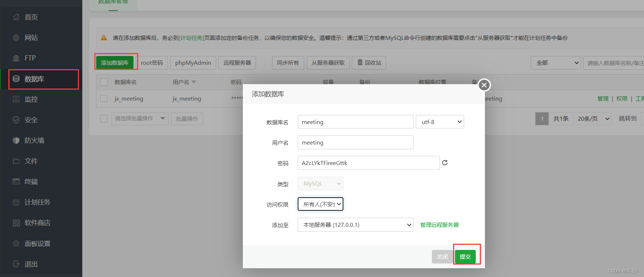This screenshot has height=277, width=644.
Task: Click the logout icon beside 退出
Action: 16,264
